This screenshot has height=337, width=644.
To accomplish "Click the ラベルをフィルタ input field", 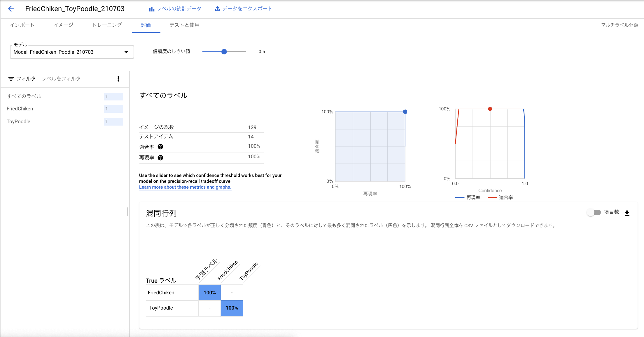I will click(x=76, y=79).
